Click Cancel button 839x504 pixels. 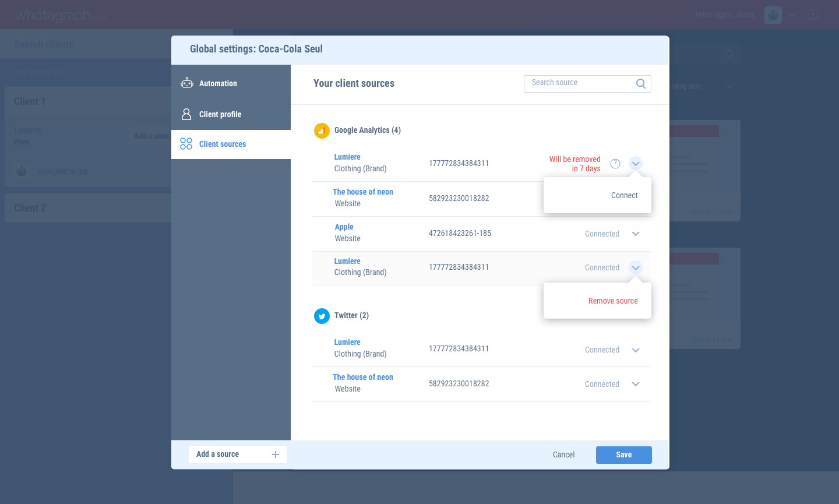pyautogui.click(x=563, y=455)
